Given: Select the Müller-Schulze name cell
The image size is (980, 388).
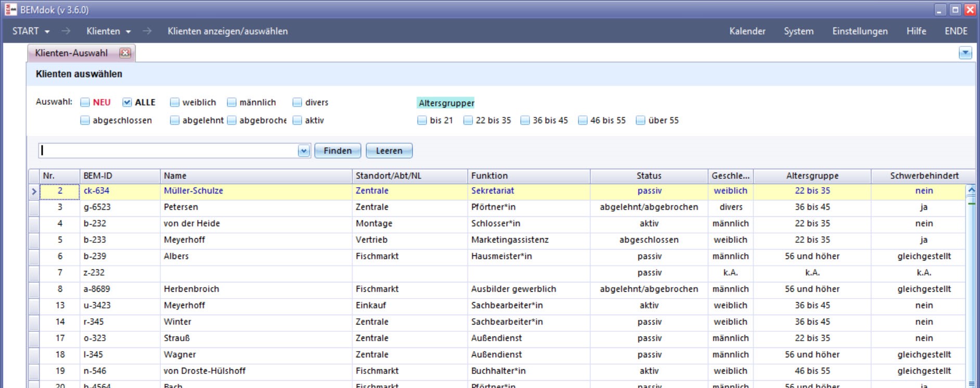Looking at the screenshot, I should [256, 191].
